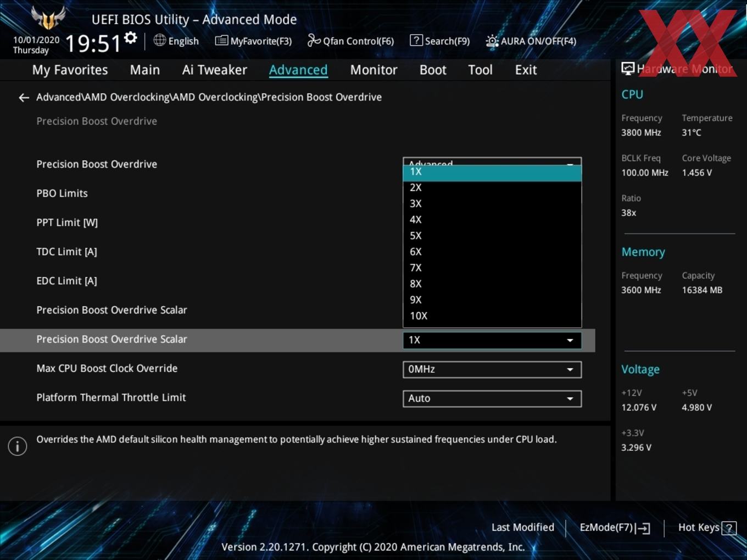Open Platform Thermal Throttle Limit dropdown
This screenshot has height=560, width=747.
tap(492, 399)
